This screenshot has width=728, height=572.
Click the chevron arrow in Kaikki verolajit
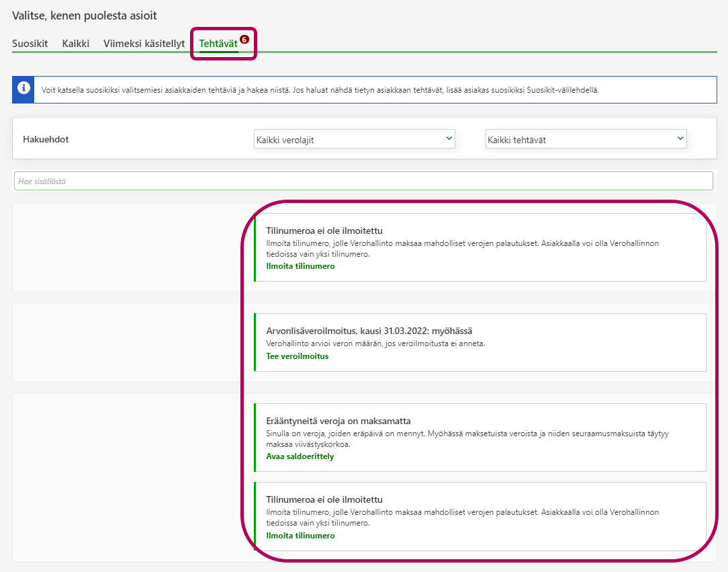point(449,138)
